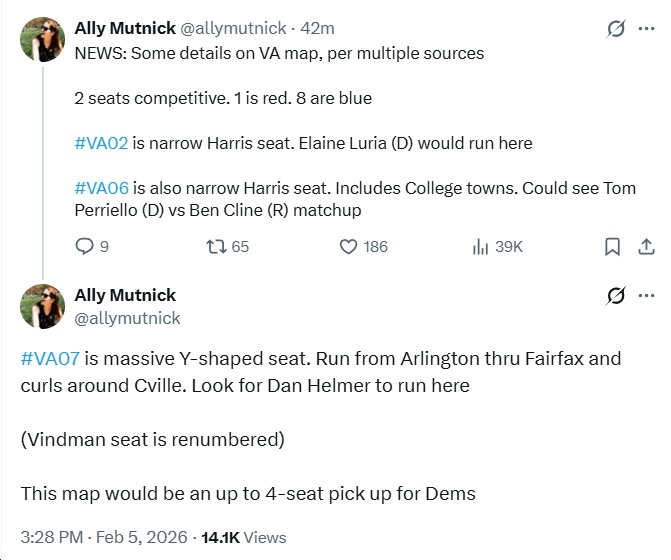Viewport: 671px width, 560px height.
Task: Open more options on the #VA07 tweet
Action: coord(646,295)
